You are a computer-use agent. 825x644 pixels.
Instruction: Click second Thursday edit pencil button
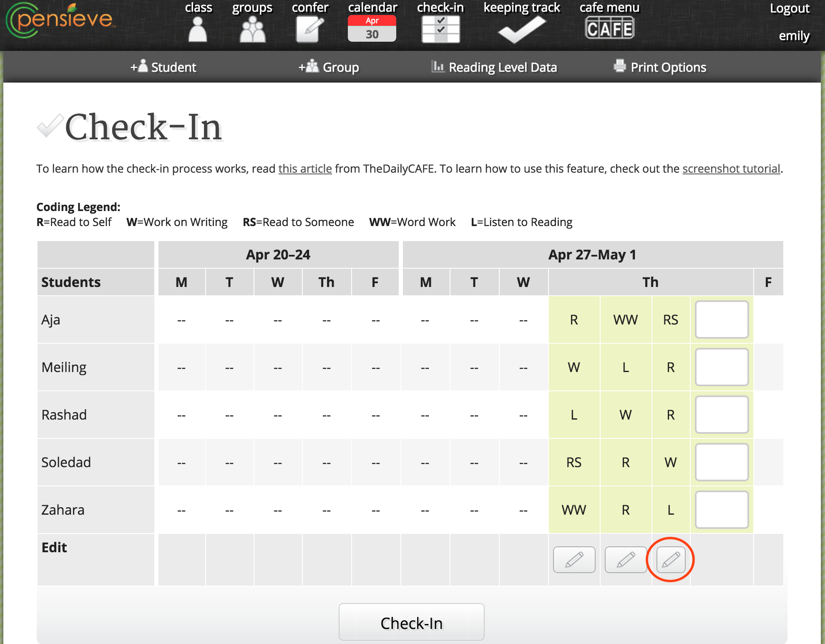[626, 560]
